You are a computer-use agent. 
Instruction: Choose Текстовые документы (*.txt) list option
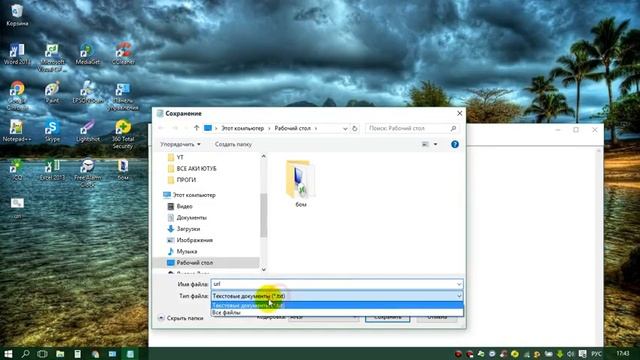[337, 305]
